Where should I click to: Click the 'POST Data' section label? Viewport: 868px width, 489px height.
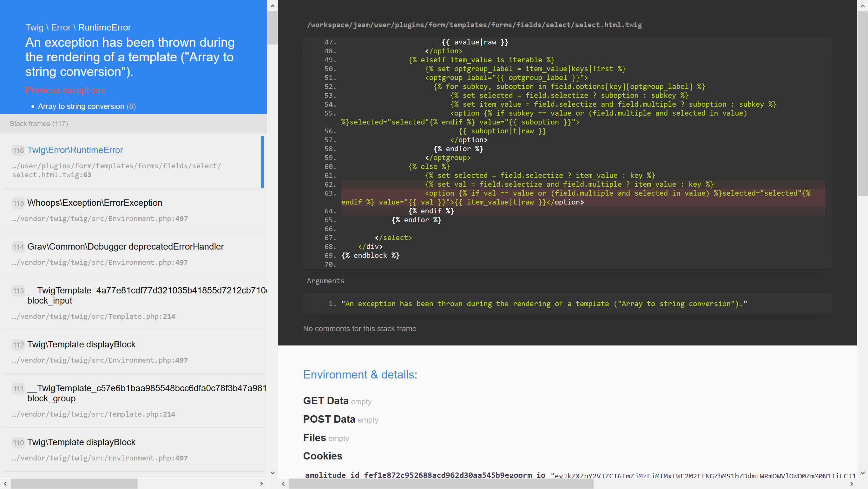[x=329, y=419]
